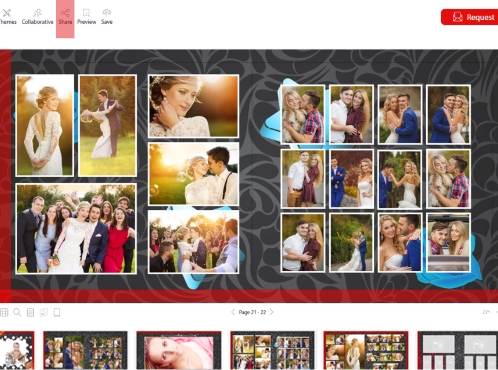
Task: Click the blank page icon
Action: [57, 312]
